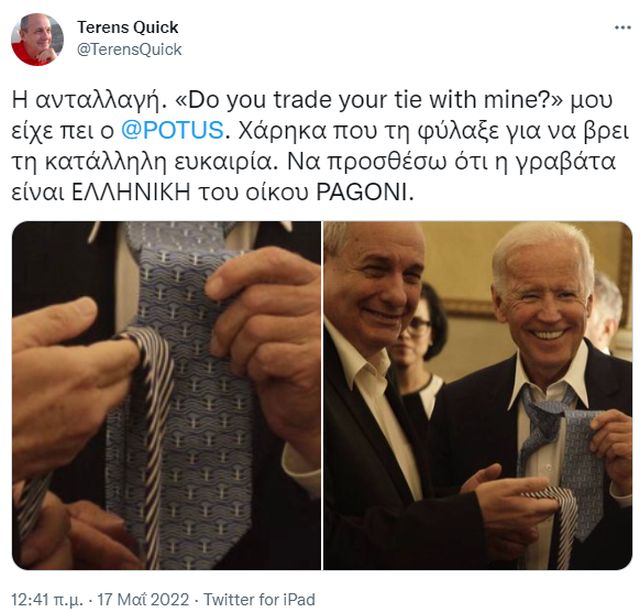Viewport: 640px width, 613px height.
Task: Open the Twitter for iPad source label
Action: (259, 599)
